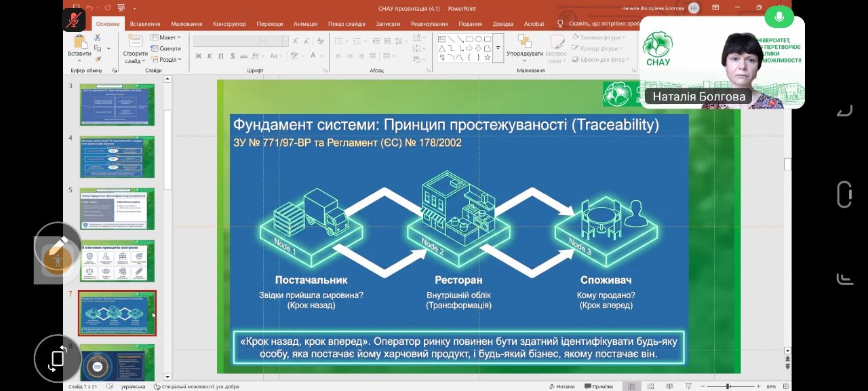Image resolution: width=868 pixels, height=391 pixels.
Task: Expand the shapes gallery more arrow
Action: coord(498,48)
